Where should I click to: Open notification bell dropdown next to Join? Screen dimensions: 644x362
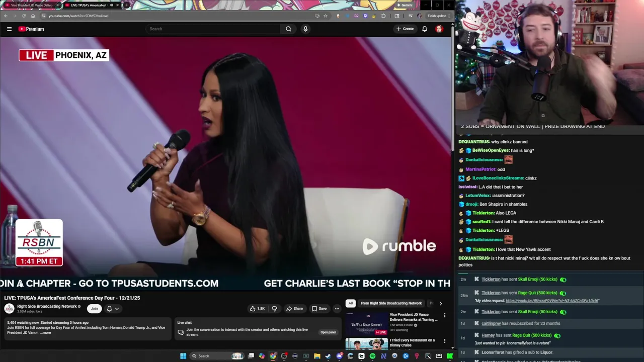[x=112, y=309]
